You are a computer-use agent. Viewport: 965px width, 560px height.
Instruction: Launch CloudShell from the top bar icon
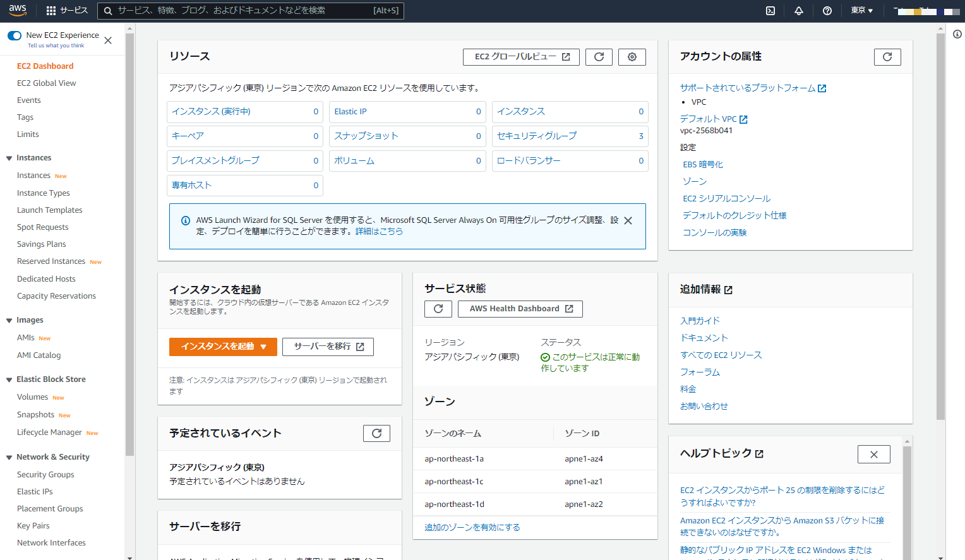click(770, 11)
